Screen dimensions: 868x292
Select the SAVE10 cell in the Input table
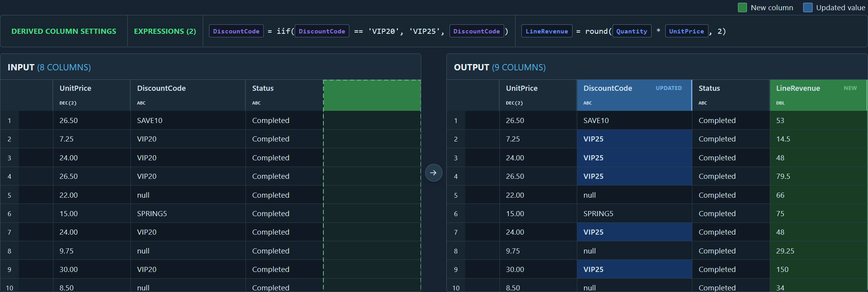tap(188, 120)
